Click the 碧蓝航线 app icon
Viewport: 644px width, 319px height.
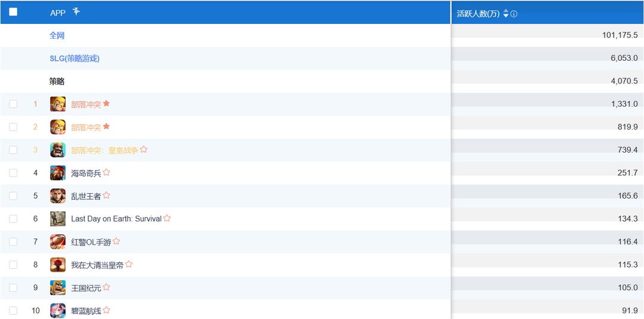coord(58,311)
